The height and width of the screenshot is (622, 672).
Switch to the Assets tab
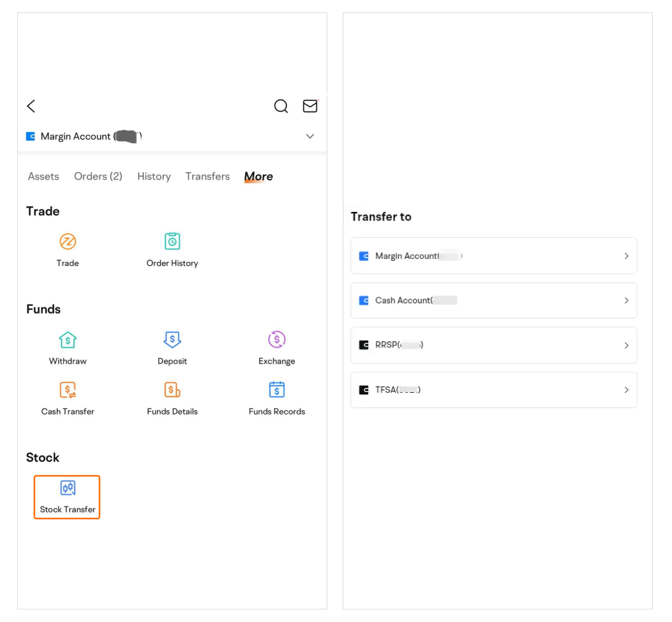coord(43,177)
